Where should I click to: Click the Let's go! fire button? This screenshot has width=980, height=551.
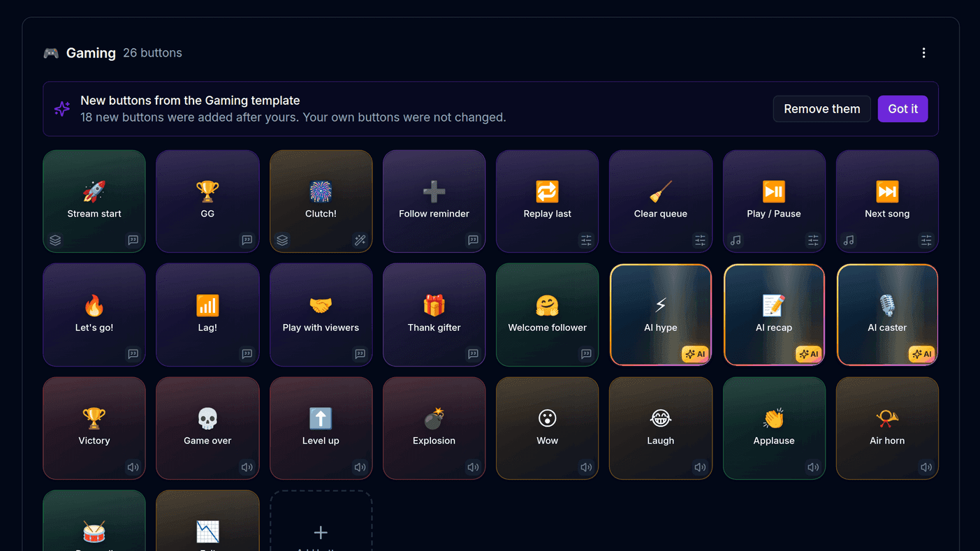[94, 315]
